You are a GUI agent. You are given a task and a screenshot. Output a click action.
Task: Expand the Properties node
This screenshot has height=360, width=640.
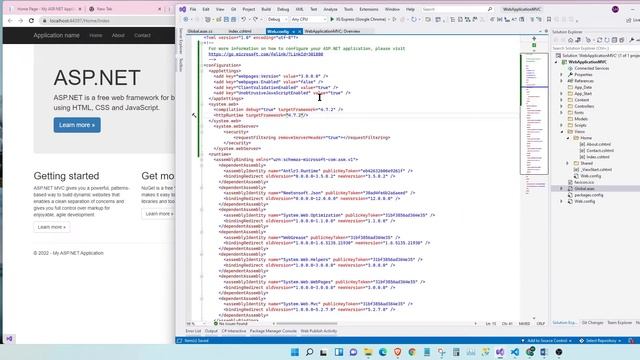coord(561,75)
